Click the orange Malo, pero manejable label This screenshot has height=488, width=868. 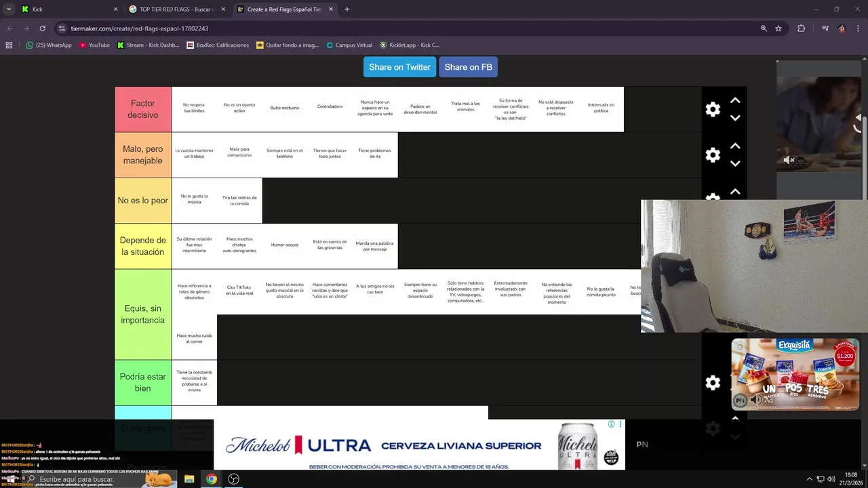[x=143, y=155]
